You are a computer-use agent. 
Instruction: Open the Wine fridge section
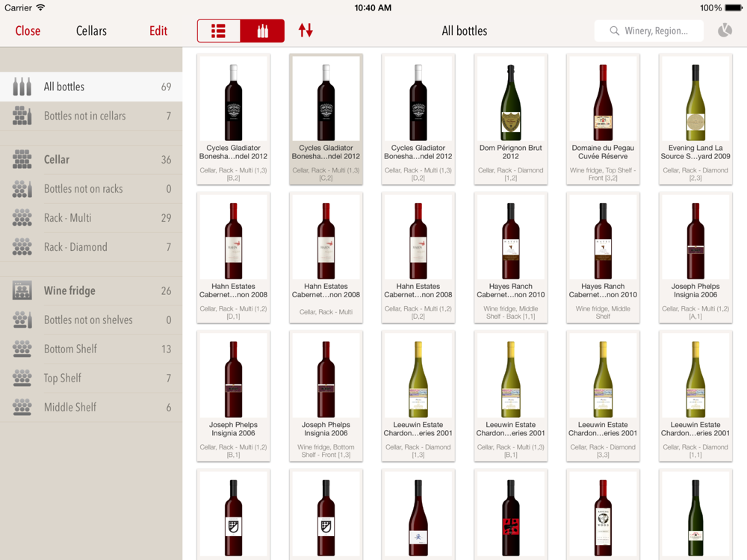pos(91,290)
